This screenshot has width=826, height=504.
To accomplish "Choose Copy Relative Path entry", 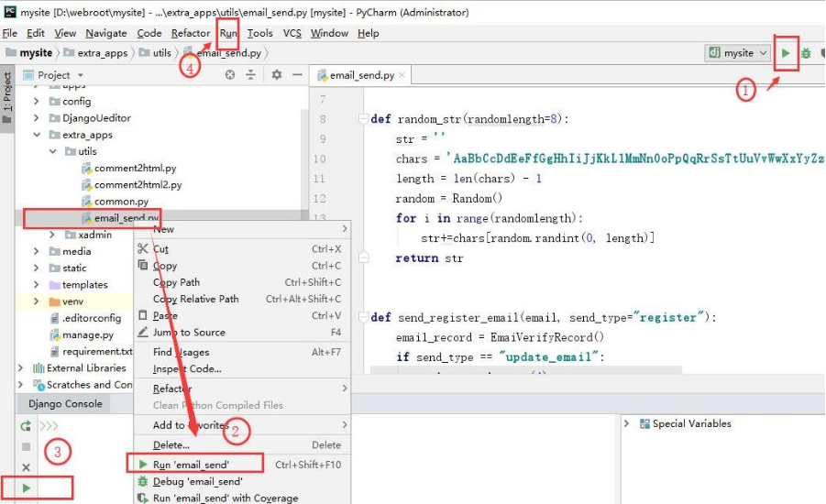I will pos(242,299).
